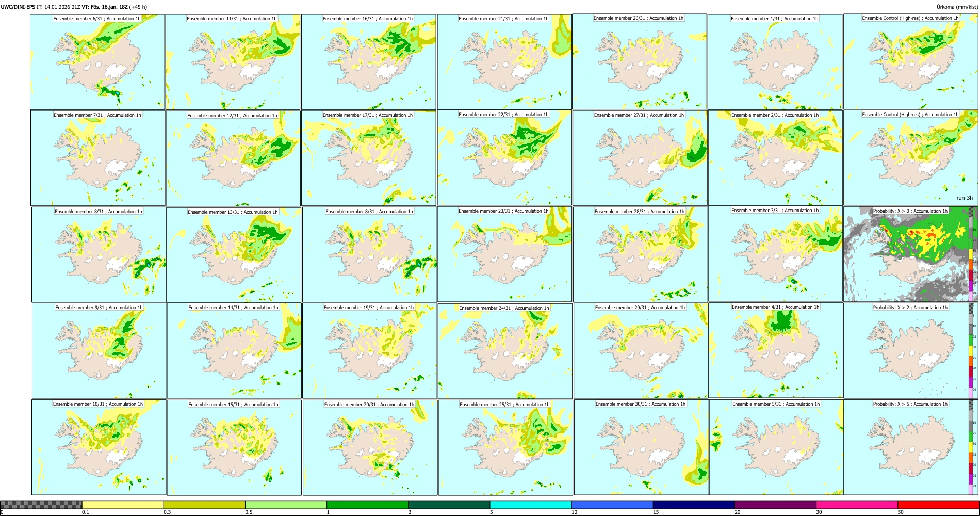This screenshot has height=516, width=980.
Task: Select the Ensemble member 1/31 map
Action: tap(775, 62)
